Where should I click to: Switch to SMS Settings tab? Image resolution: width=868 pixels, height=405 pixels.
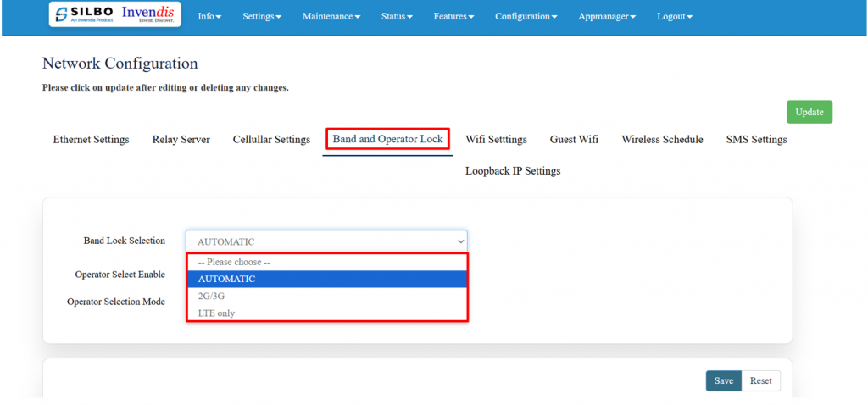[756, 140]
